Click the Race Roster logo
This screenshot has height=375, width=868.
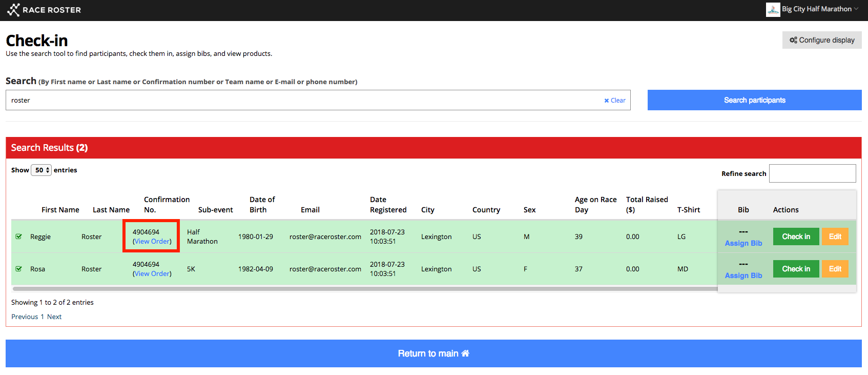(x=44, y=10)
